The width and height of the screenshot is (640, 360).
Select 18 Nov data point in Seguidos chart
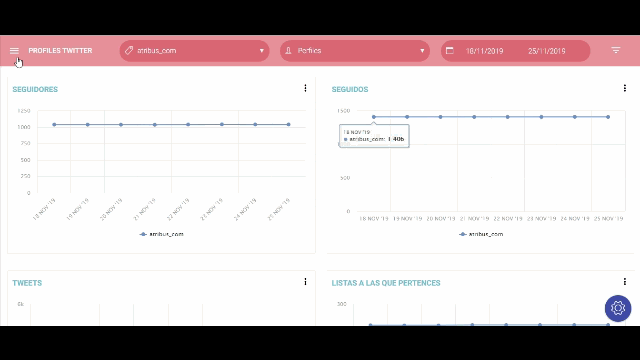click(x=373, y=117)
